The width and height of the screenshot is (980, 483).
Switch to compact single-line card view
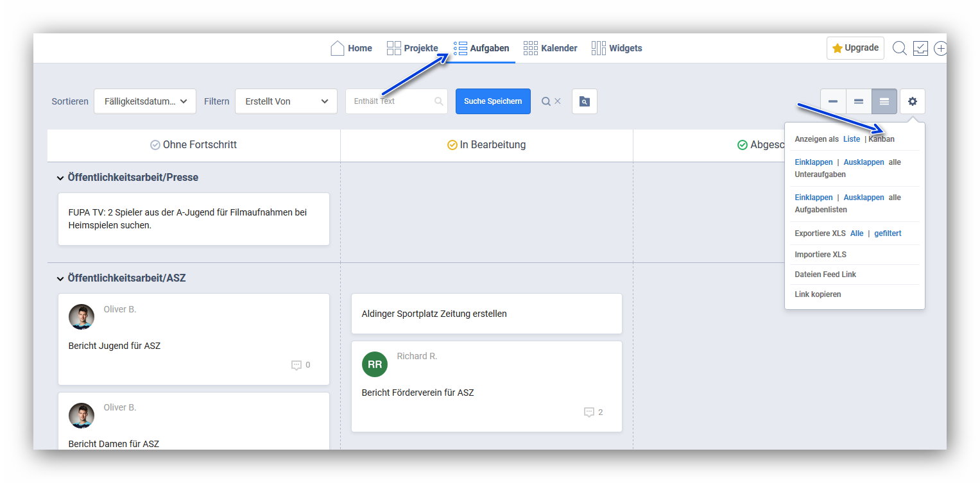click(832, 101)
